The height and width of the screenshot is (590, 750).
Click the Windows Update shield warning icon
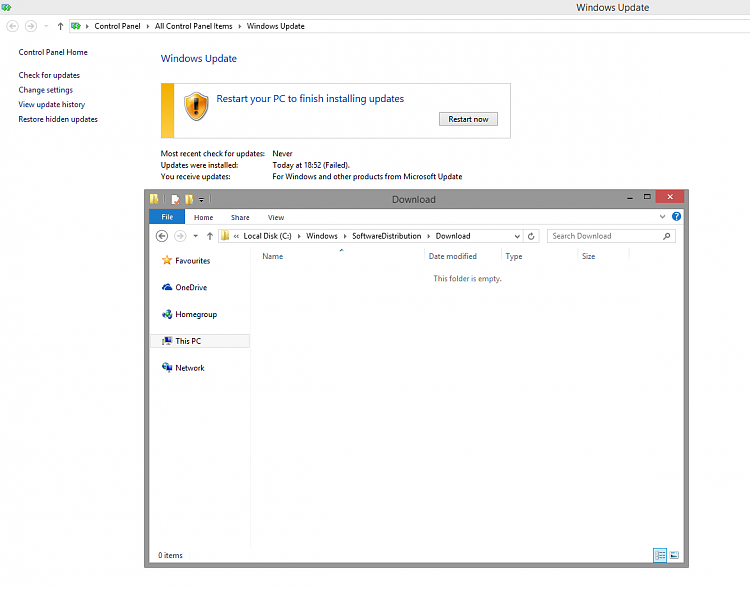(x=196, y=106)
